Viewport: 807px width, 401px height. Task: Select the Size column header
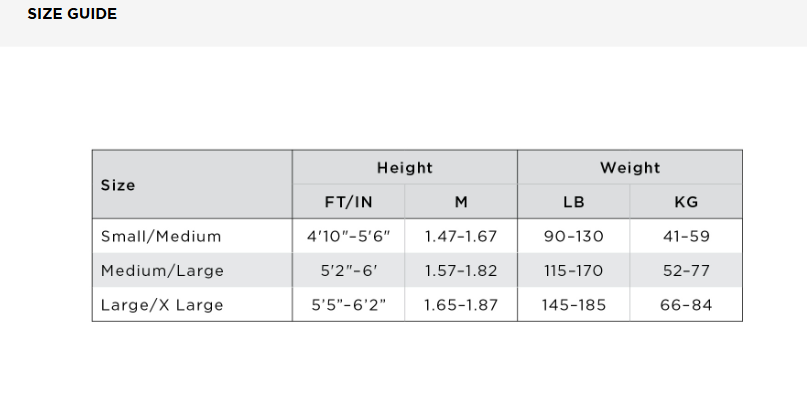pos(118,185)
